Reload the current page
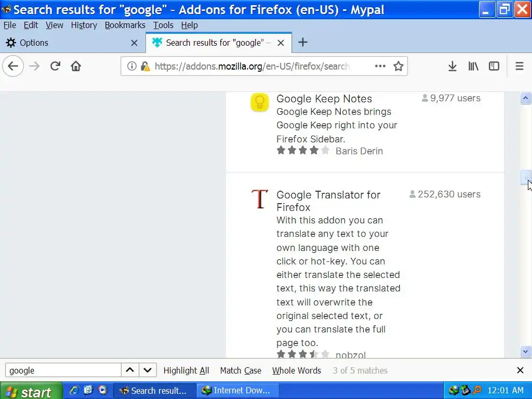532x399 pixels. 55,66
